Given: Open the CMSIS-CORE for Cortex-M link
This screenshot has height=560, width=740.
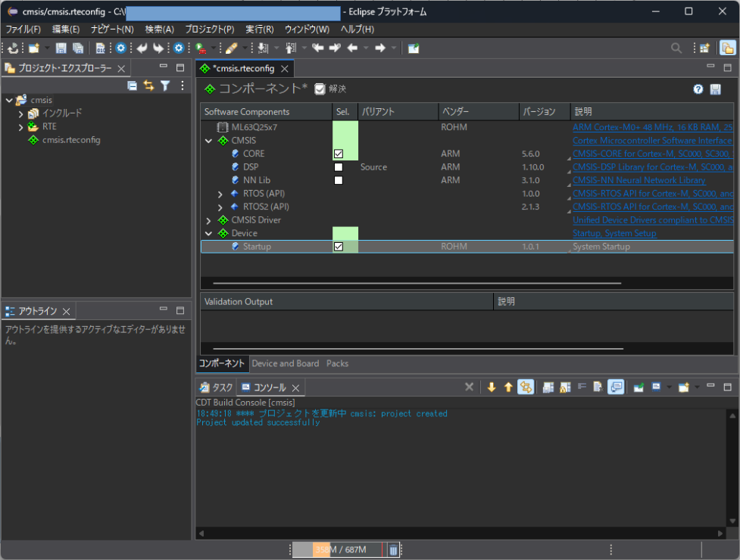Looking at the screenshot, I should coord(651,154).
